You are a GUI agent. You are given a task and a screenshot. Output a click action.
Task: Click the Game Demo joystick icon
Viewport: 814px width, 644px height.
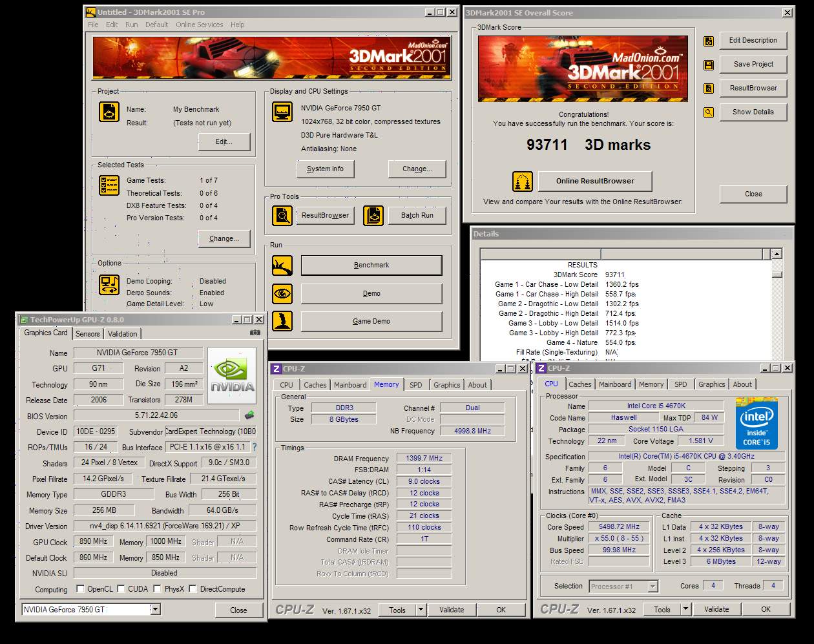tap(282, 321)
